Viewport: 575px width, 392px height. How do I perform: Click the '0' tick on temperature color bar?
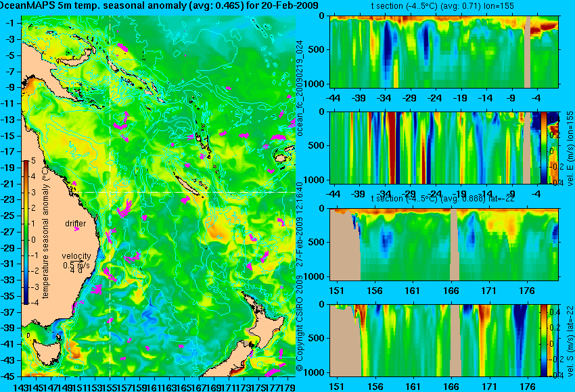tap(33, 240)
